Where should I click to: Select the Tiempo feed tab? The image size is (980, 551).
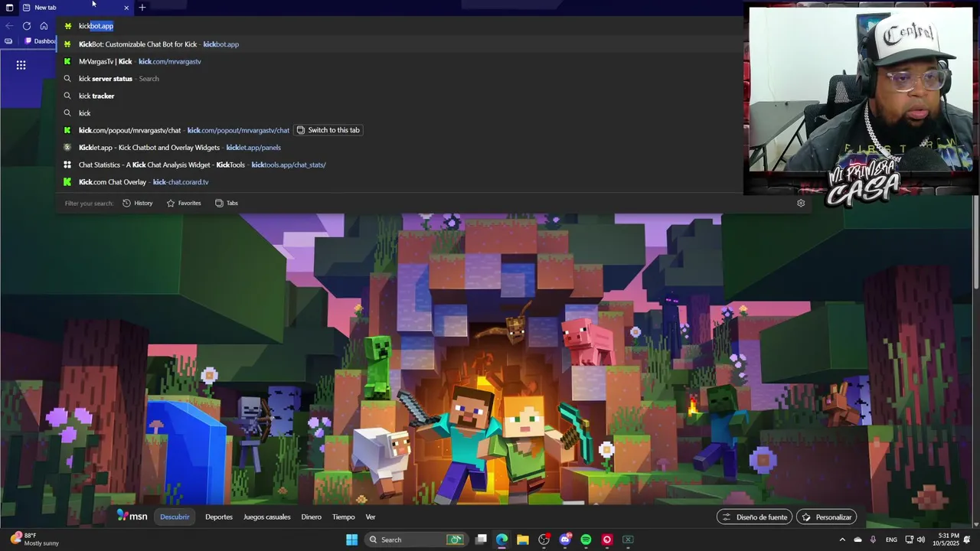[343, 517]
